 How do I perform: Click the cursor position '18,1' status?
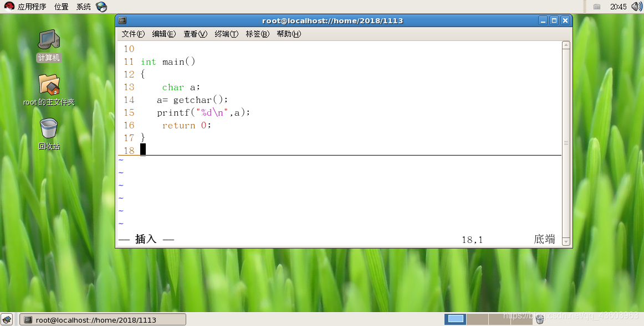472,240
